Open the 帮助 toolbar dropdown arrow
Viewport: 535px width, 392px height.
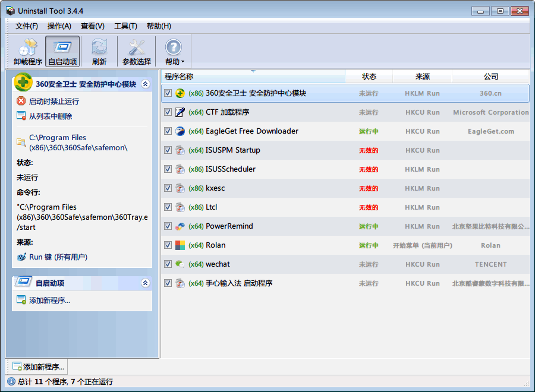point(183,62)
